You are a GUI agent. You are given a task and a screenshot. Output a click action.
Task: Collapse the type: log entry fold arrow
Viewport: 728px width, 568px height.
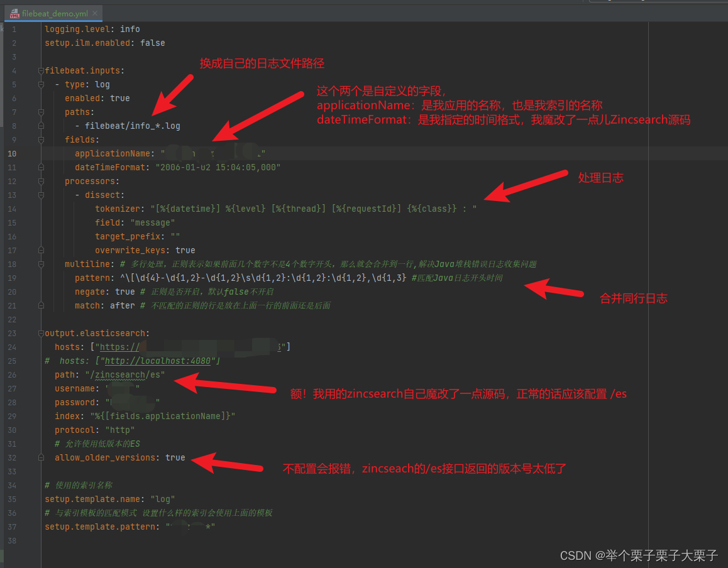point(41,84)
